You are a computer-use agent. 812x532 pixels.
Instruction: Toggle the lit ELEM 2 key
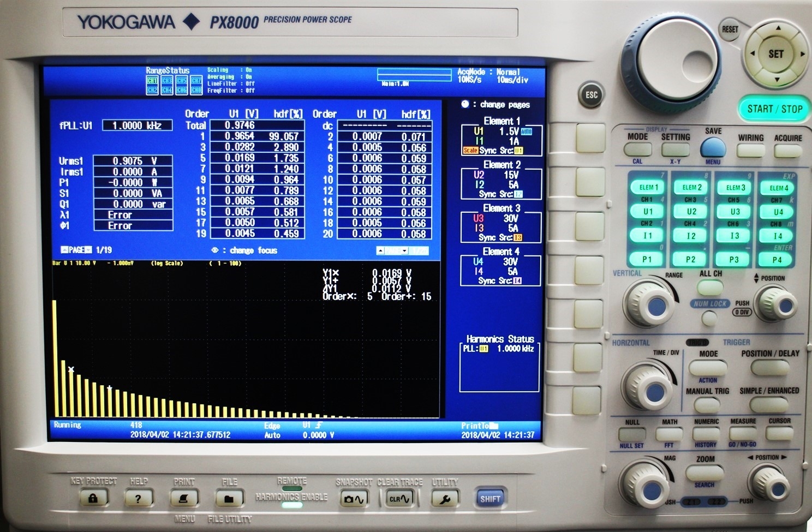coord(691,188)
